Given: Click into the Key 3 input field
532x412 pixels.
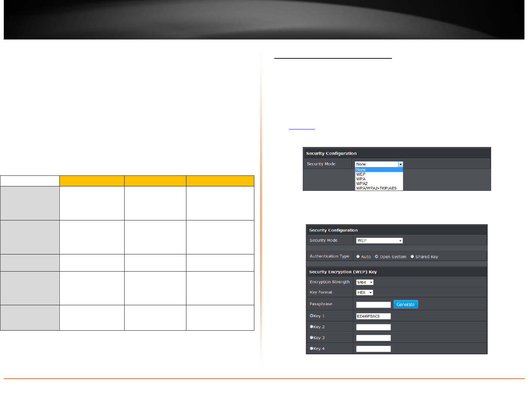Looking at the screenshot, I should click(373, 338).
